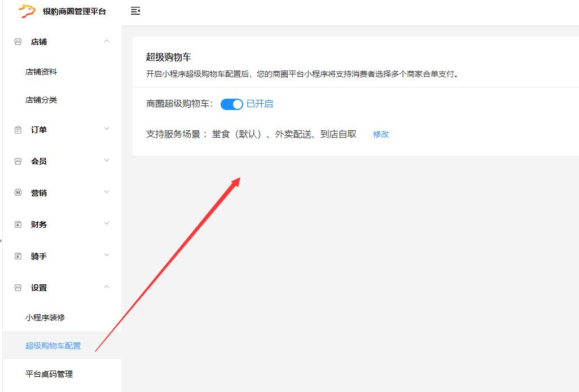Expand the 订单 menu chevron

tap(107, 129)
